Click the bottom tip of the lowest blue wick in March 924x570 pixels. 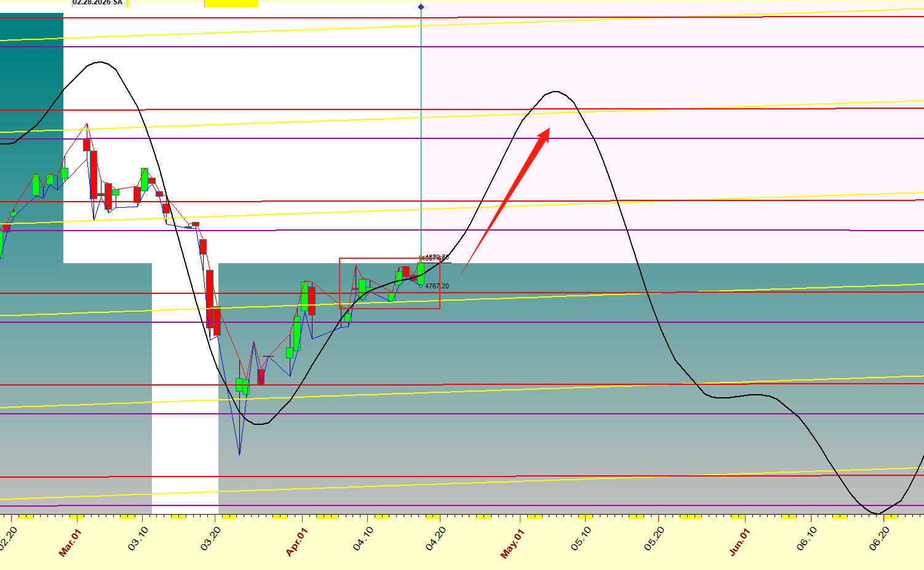[x=239, y=455]
